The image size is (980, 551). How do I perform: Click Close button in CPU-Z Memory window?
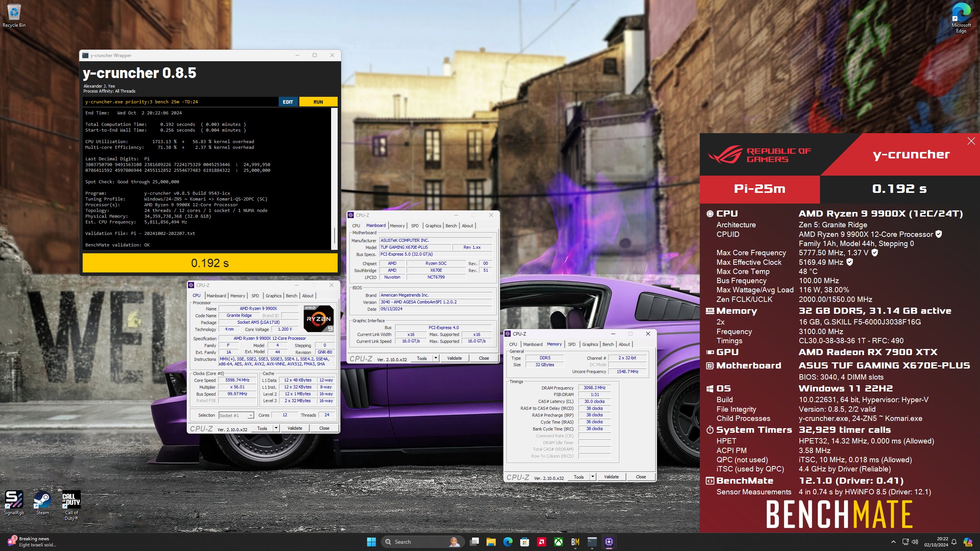pos(641,477)
